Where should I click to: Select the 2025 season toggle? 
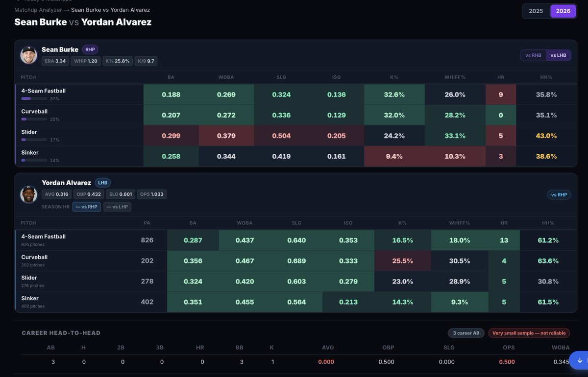click(x=536, y=11)
